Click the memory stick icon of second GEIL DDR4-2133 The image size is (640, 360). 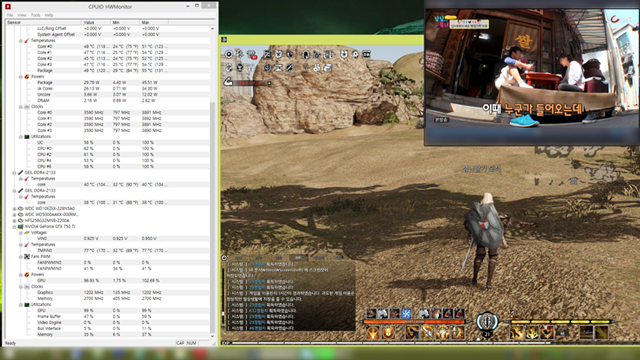click(20, 191)
